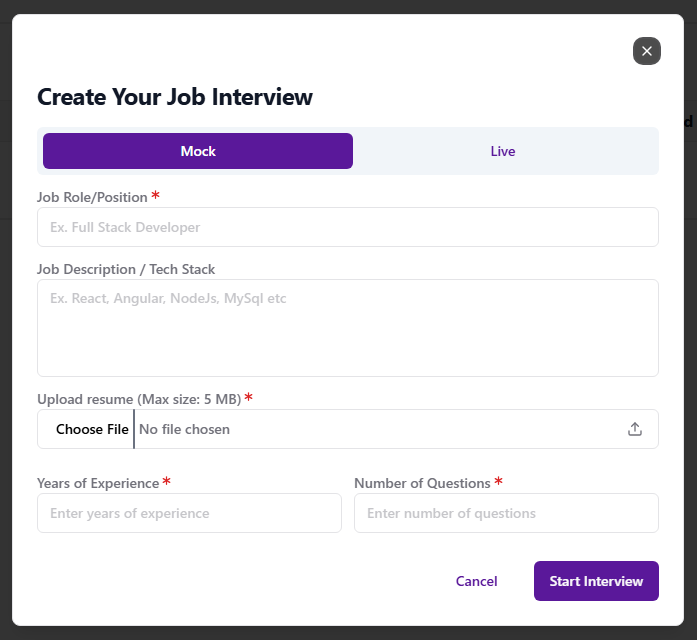This screenshot has width=697, height=640.
Task: Switch to the Mock interview tab
Action: [x=198, y=151]
